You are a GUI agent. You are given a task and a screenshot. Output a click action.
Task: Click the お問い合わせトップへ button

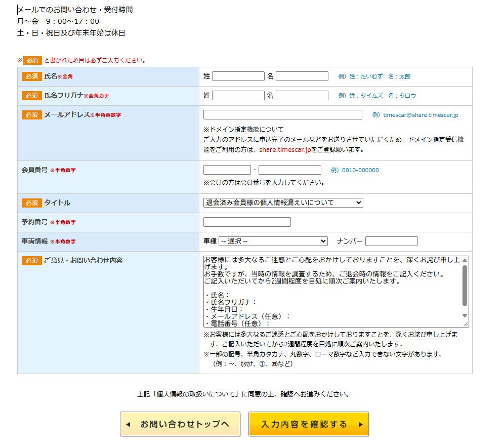pyautogui.click(x=180, y=424)
